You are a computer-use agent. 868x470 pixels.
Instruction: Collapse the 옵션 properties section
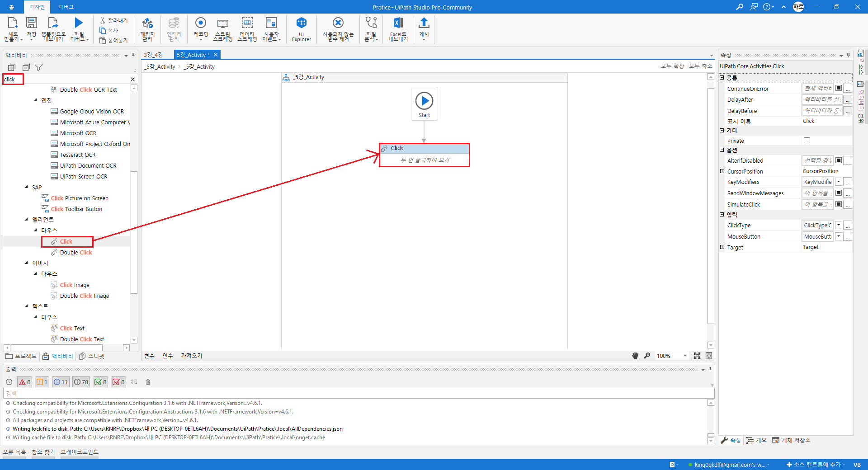coord(722,150)
